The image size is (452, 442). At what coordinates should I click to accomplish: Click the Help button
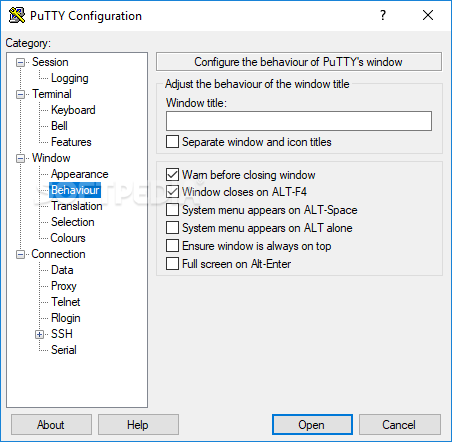(x=138, y=425)
